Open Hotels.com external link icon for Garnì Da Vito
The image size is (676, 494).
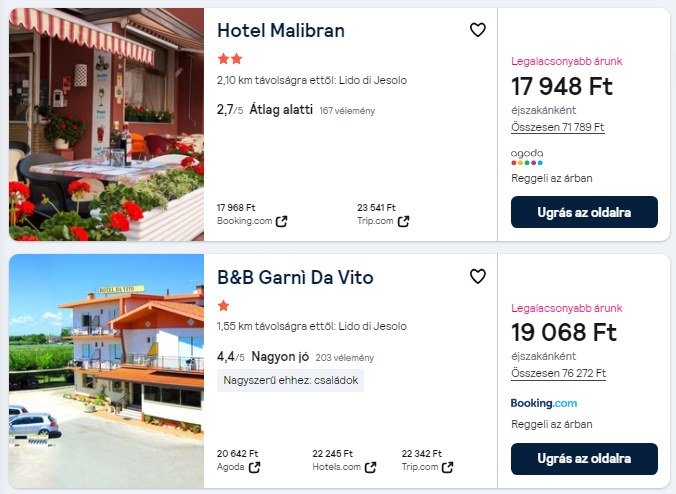(371, 467)
